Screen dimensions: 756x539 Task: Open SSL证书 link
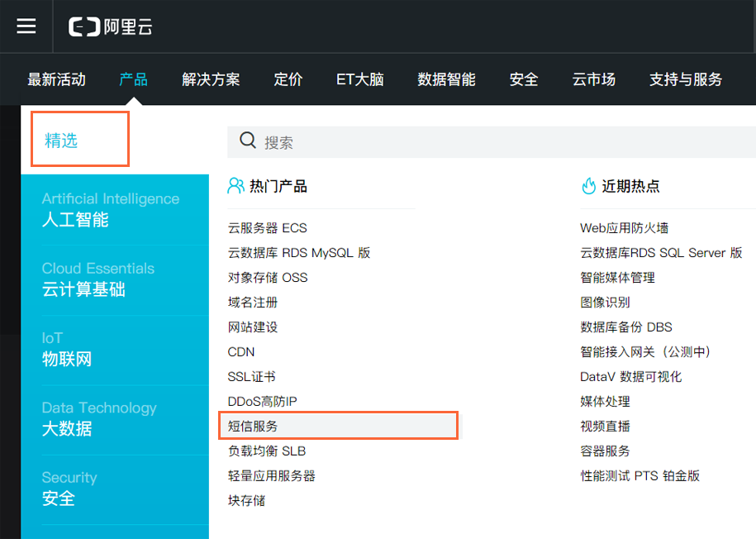pos(251,376)
